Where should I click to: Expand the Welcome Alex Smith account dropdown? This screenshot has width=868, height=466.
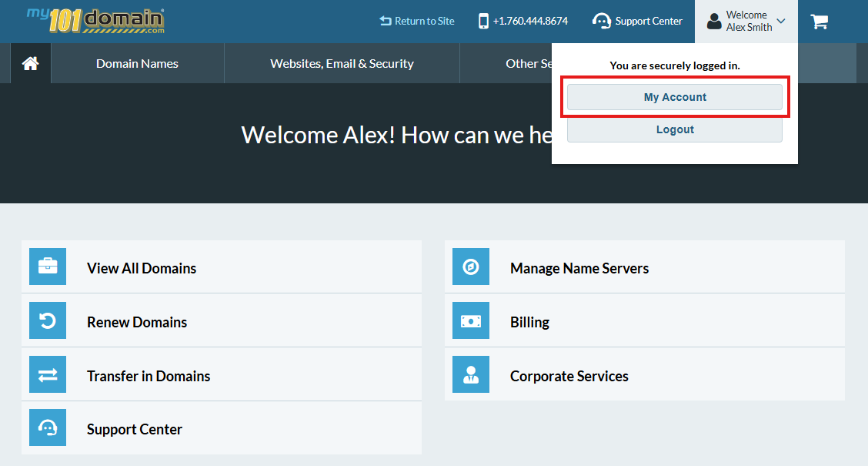746,21
